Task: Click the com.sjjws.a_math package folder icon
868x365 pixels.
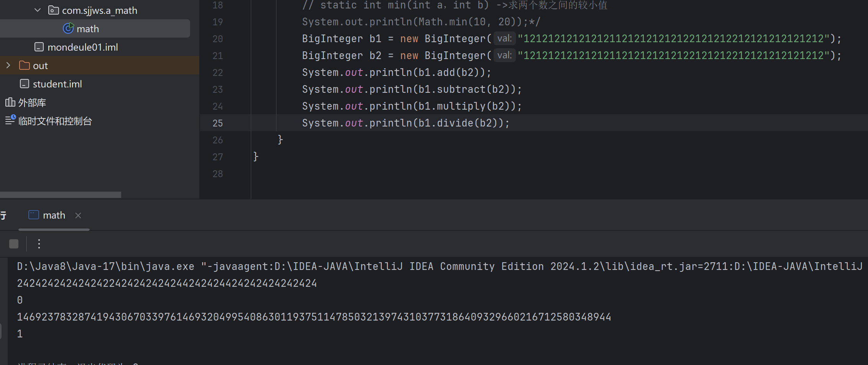Action: tap(53, 10)
